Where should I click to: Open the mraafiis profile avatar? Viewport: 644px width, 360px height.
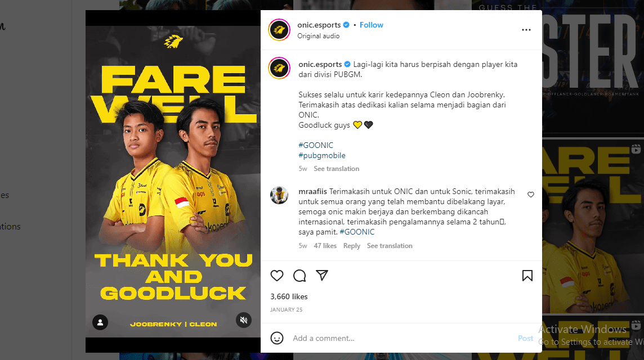[x=279, y=195]
